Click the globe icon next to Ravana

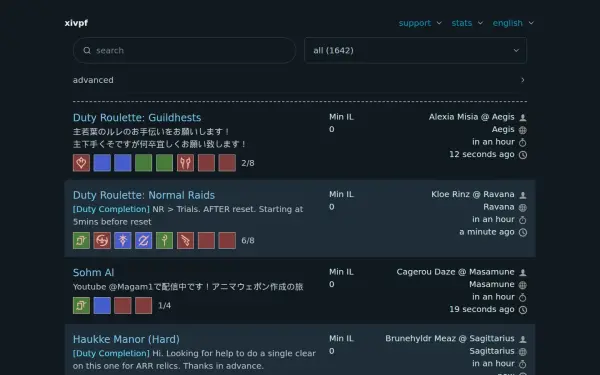coord(523,207)
